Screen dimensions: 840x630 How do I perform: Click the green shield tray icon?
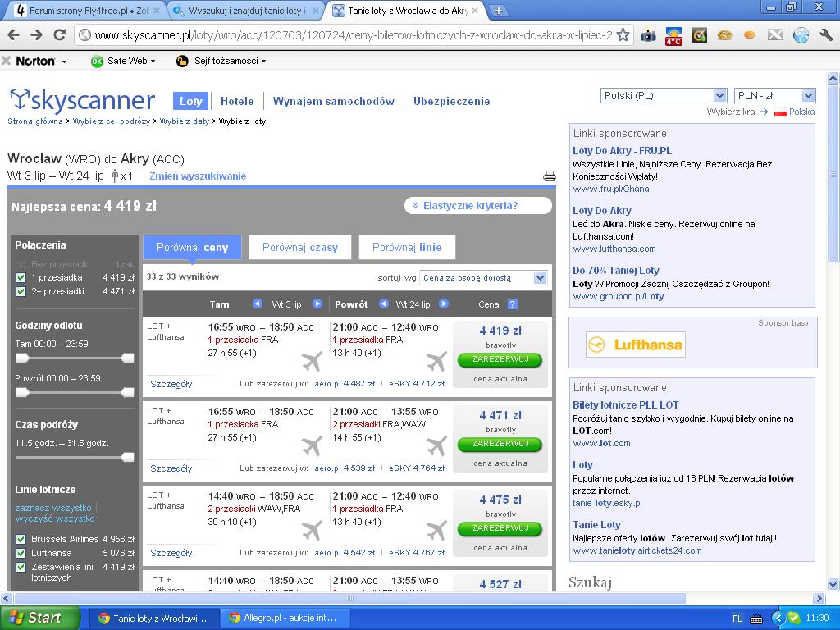794,619
